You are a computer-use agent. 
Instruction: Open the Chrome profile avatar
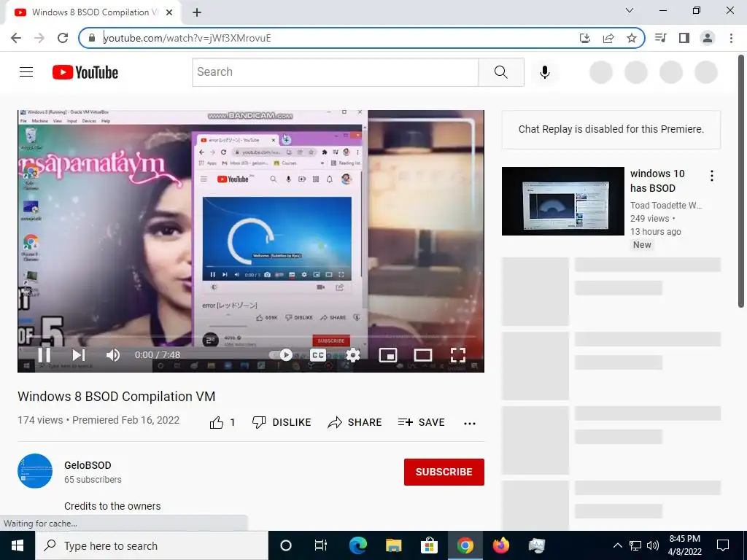coord(708,38)
